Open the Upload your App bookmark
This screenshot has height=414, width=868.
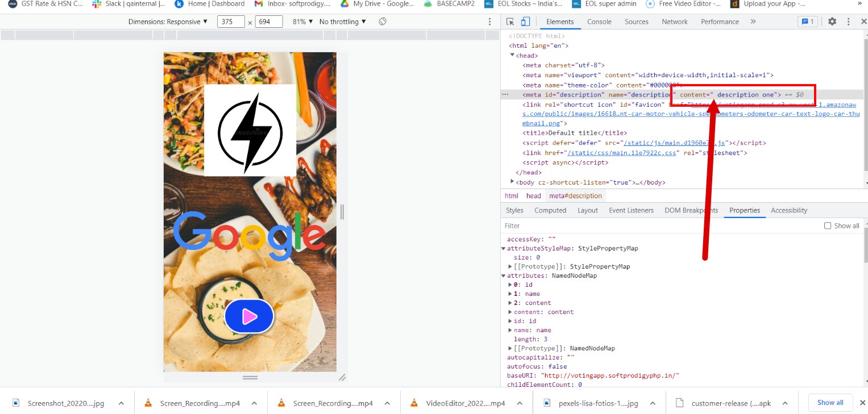click(x=767, y=3)
